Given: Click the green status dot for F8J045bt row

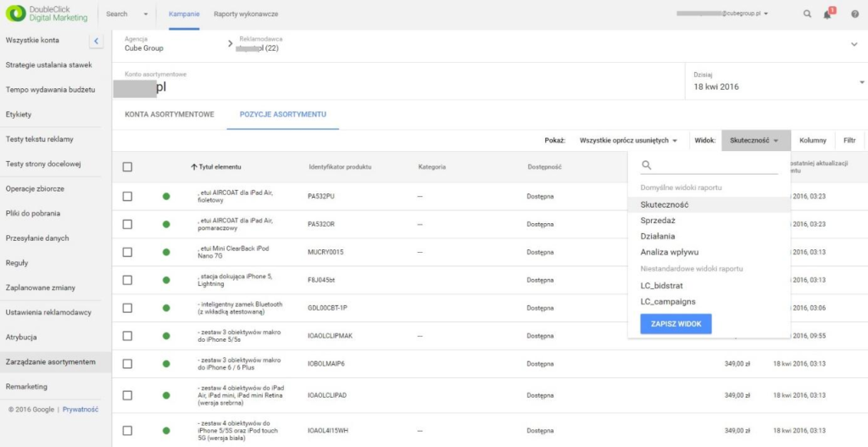Looking at the screenshot, I should [x=166, y=280].
